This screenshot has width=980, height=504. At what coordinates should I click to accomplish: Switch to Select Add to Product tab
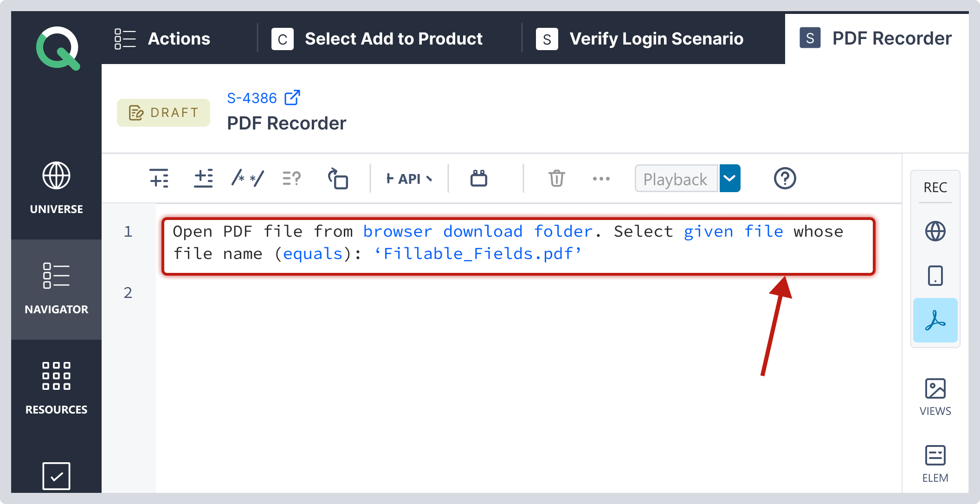click(x=377, y=39)
